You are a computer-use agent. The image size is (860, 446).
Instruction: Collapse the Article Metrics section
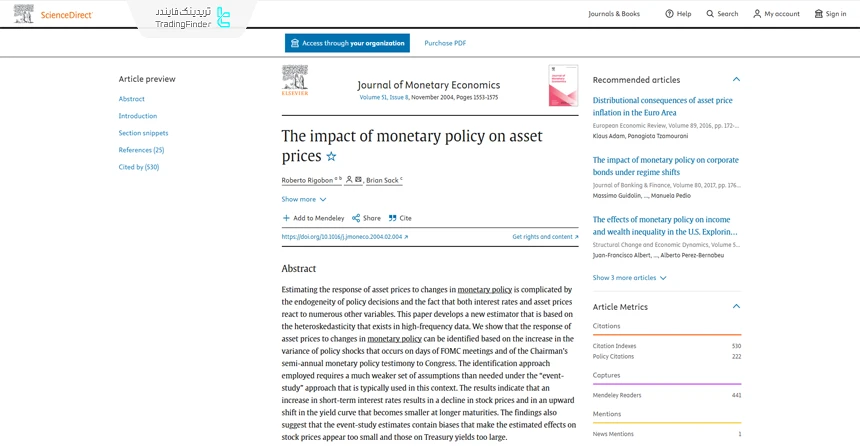[x=737, y=306]
